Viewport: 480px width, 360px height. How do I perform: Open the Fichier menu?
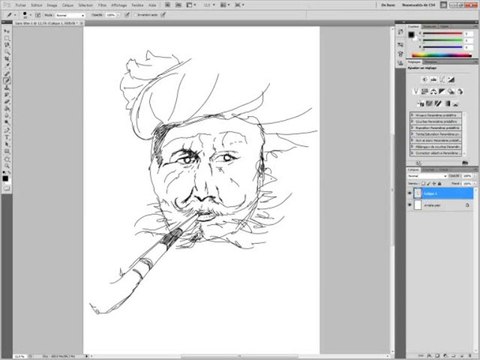tap(21, 5)
